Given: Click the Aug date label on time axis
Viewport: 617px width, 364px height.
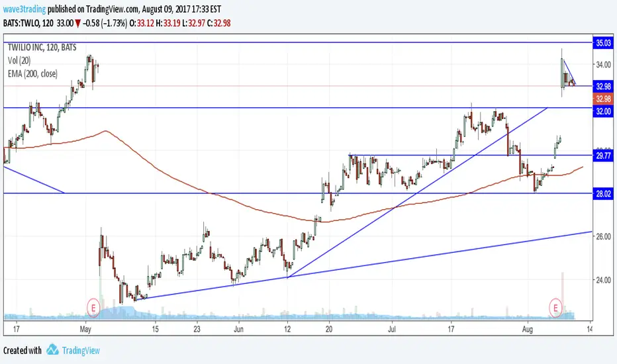Looking at the screenshot, I should pos(527,329).
